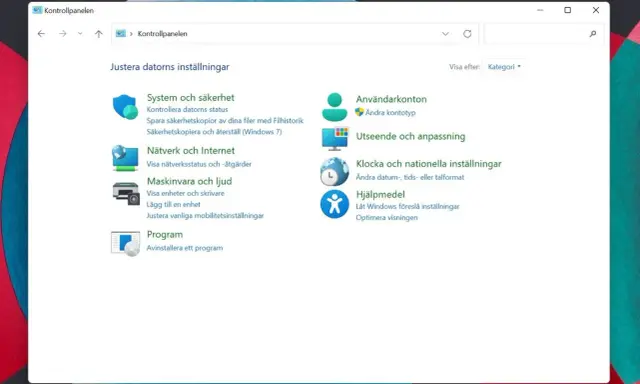The height and width of the screenshot is (384, 640).
Task: Close the Kontrollpanelen window
Action: [x=596, y=10]
